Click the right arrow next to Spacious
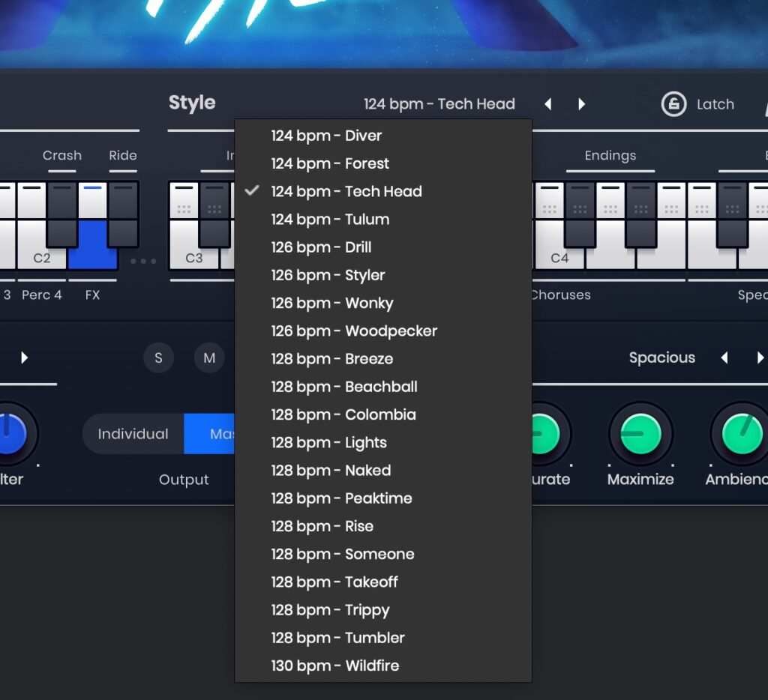 (x=760, y=357)
